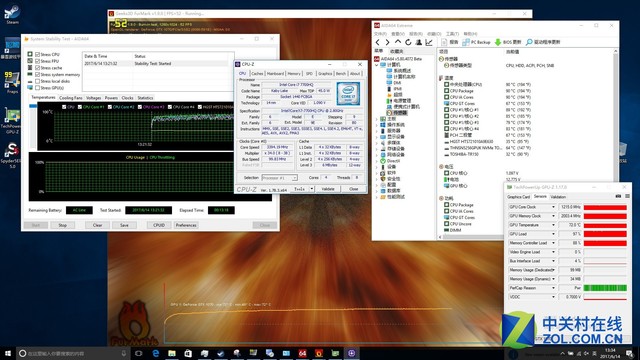The height and width of the screenshot is (360, 640).
Task: Open Preferences in Stability Test
Action: pyautogui.click(x=186, y=225)
